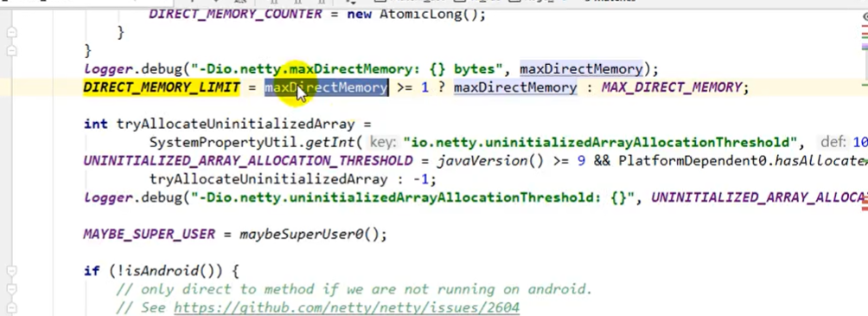
Task: Click the highlighted DIRECT_MEMORY_LIMIT variable
Action: click(x=162, y=87)
